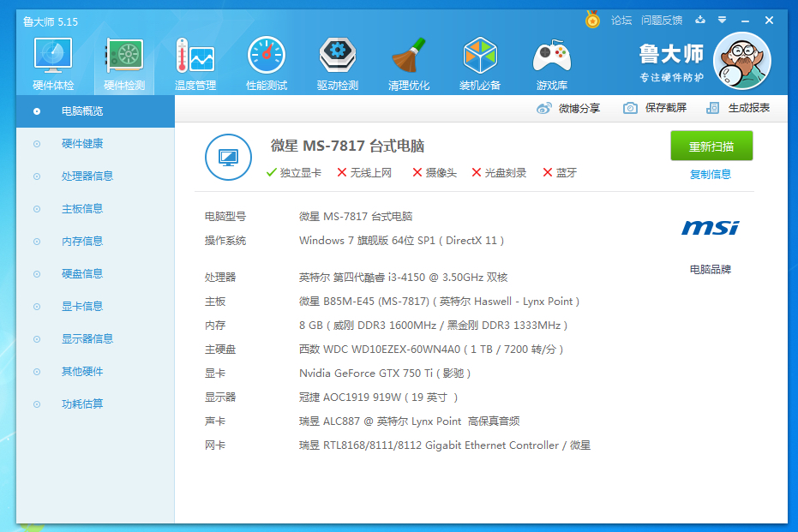Click the 摄像头 red cross status
The width and height of the screenshot is (798, 532).
[x=434, y=173]
